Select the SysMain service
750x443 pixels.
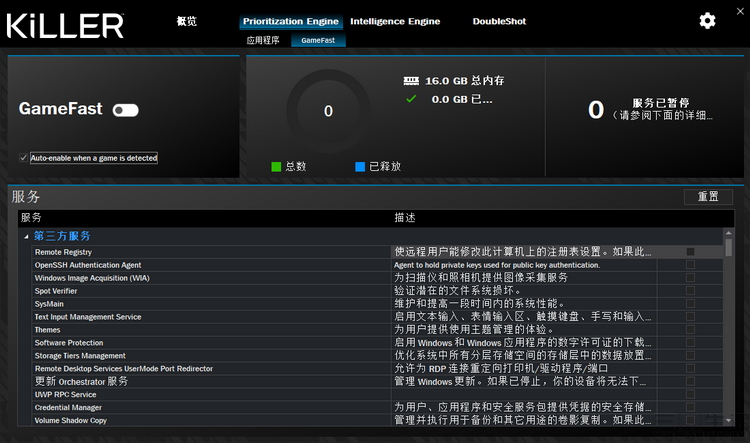click(377, 303)
